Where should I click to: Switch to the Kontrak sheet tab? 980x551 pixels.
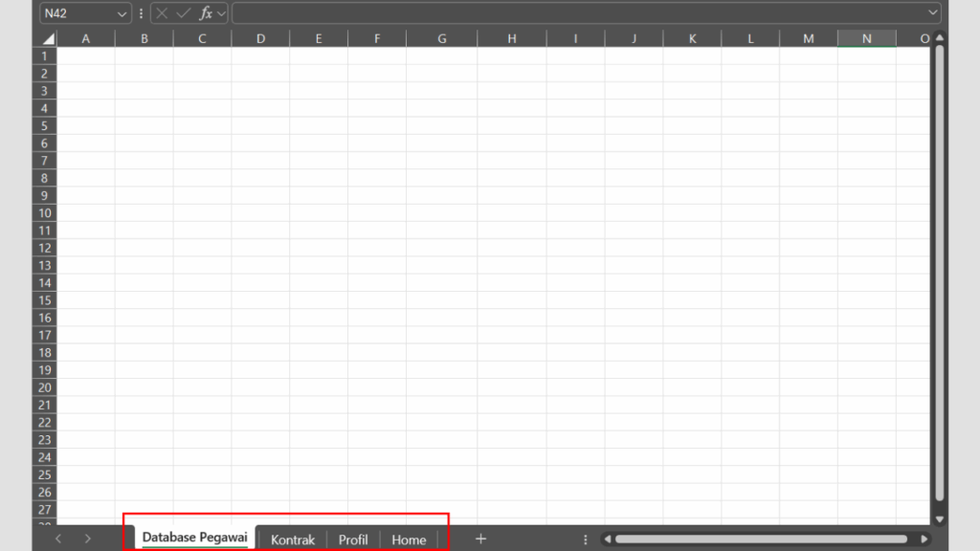[x=292, y=539]
